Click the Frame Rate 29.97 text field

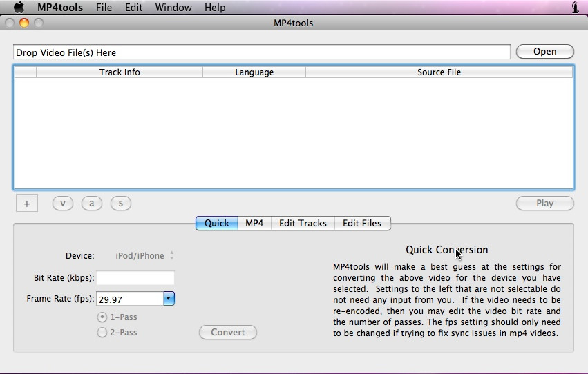point(130,299)
